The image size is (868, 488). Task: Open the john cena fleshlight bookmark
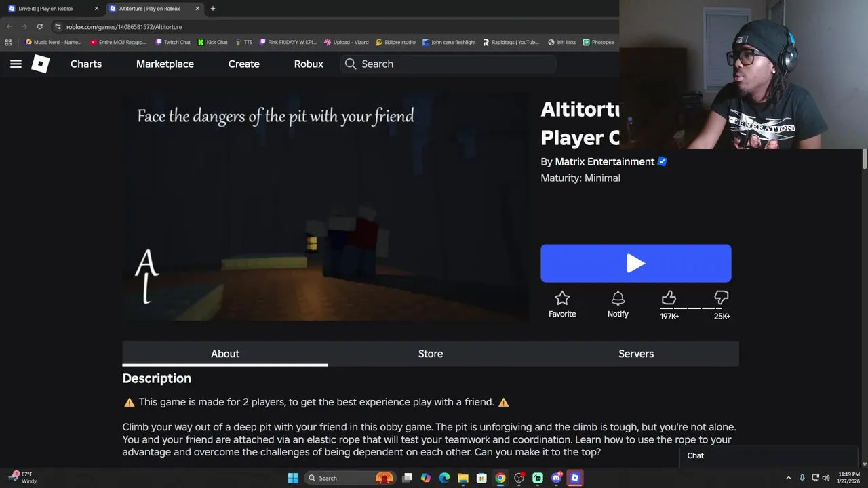(449, 42)
